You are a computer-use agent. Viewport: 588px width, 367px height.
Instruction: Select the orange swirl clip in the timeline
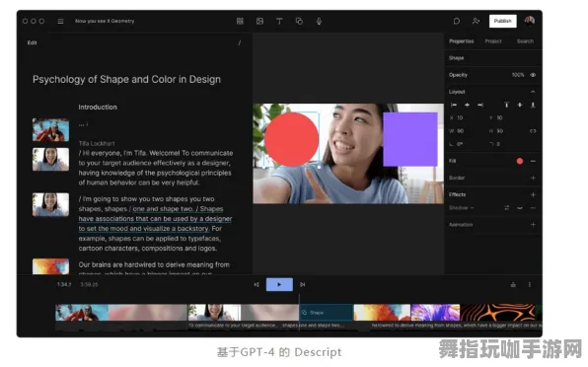coord(497,313)
